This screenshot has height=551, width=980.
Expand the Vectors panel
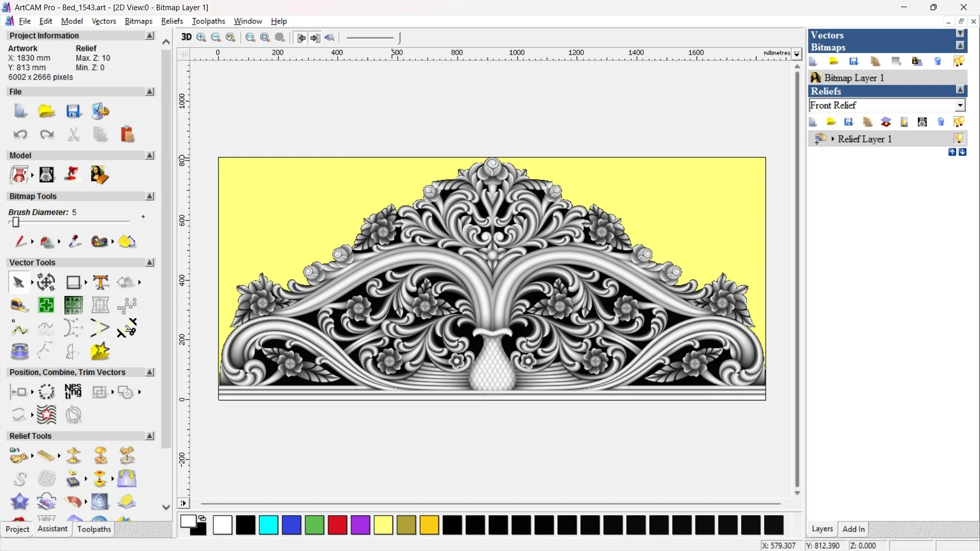[960, 34]
